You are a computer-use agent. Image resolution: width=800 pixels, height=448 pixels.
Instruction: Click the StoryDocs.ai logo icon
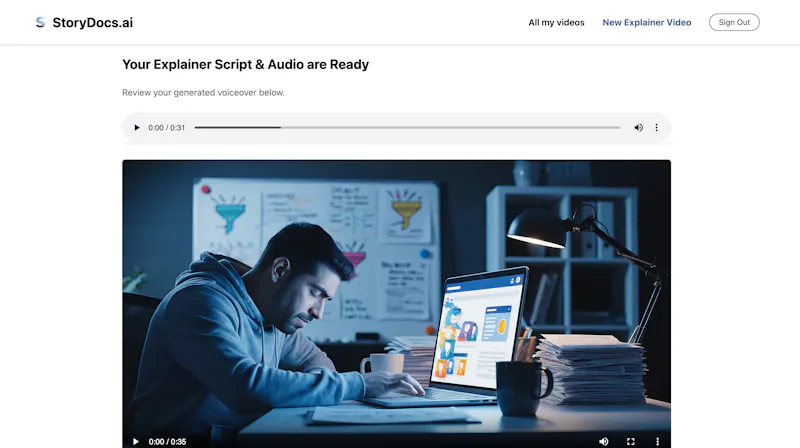point(40,22)
